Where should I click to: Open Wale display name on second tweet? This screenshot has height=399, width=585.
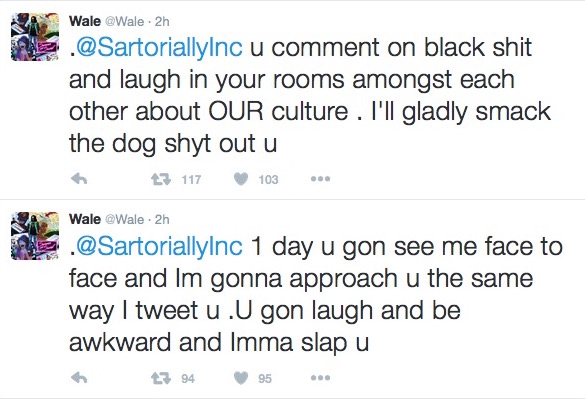pyautogui.click(x=85, y=219)
